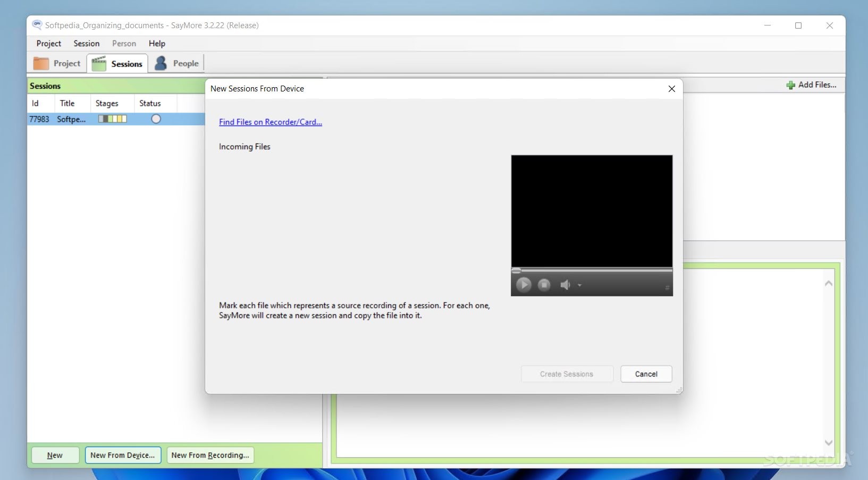This screenshot has width=868, height=480.
Task: Sort sessions by Stages column header
Action: tap(112, 103)
